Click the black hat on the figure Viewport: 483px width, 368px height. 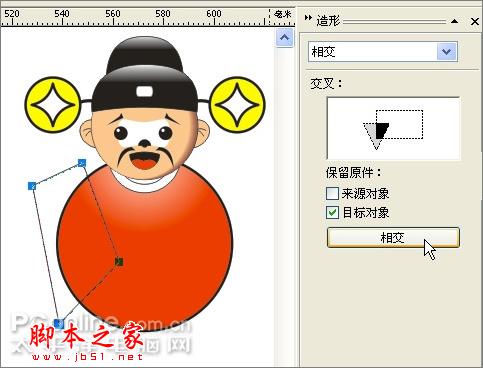144,75
